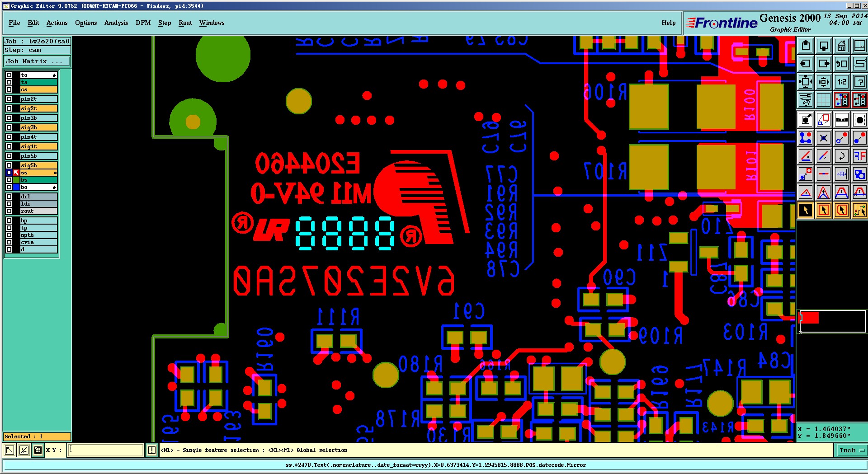Select layer name cvia
This screenshot has height=474, width=868.
point(38,242)
